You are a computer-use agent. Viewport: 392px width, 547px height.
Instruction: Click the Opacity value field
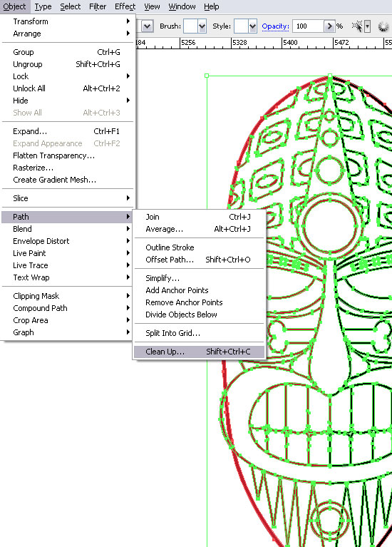coord(309,26)
